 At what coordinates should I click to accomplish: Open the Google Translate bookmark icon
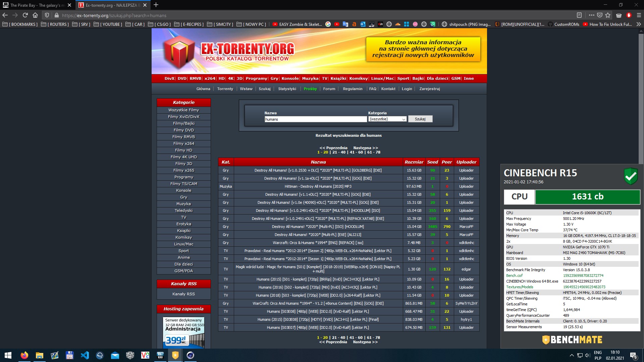click(345, 24)
